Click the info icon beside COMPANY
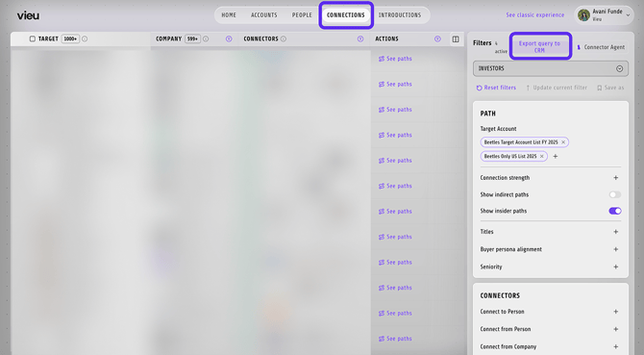644x355 pixels. point(206,38)
